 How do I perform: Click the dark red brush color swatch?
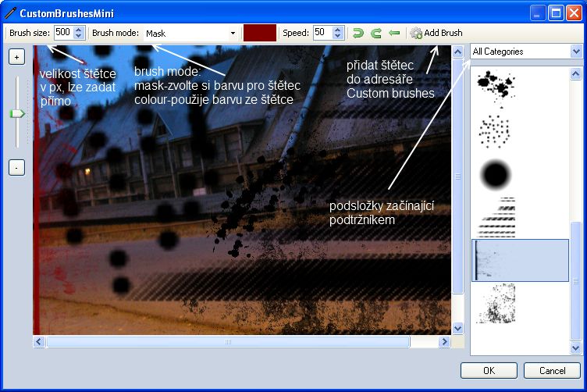pyautogui.click(x=259, y=33)
